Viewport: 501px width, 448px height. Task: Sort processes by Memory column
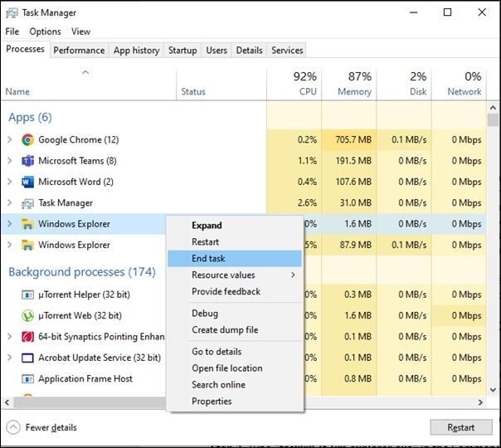tap(348, 83)
